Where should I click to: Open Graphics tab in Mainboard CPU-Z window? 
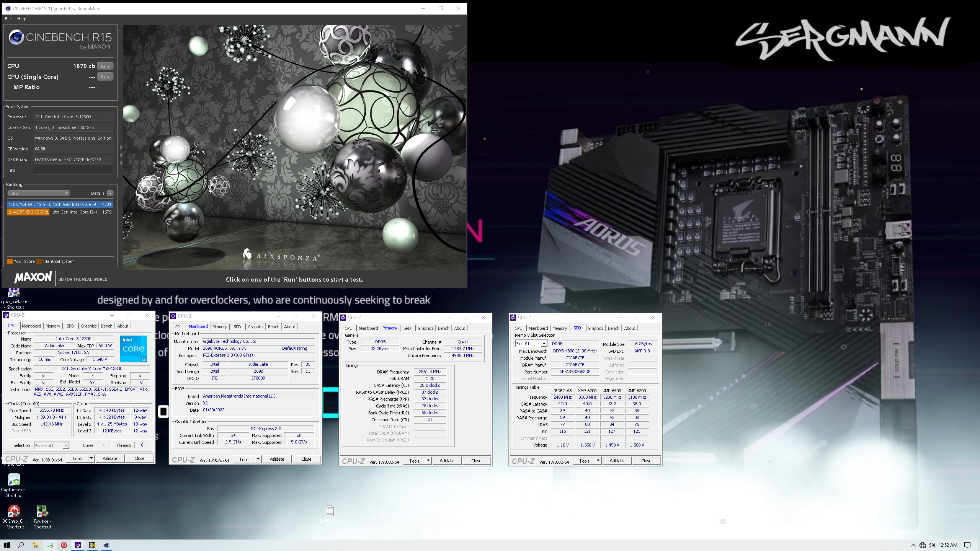[255, 327]
